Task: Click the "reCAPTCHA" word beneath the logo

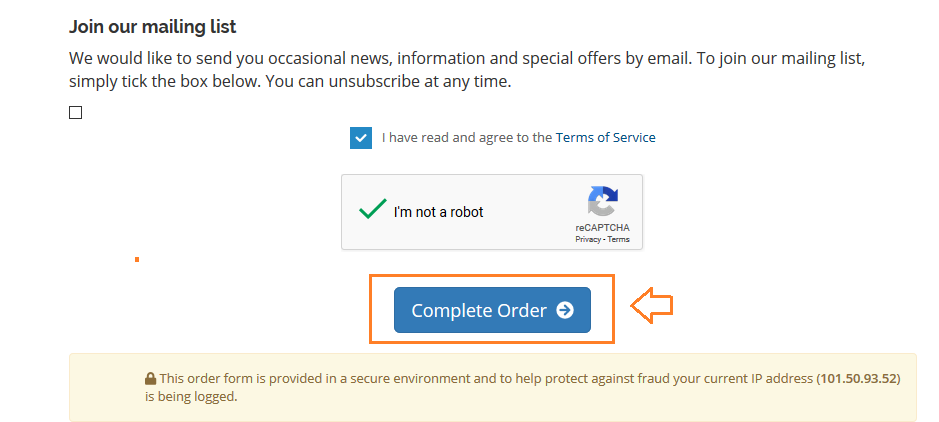Action: (x=602, y=228)
